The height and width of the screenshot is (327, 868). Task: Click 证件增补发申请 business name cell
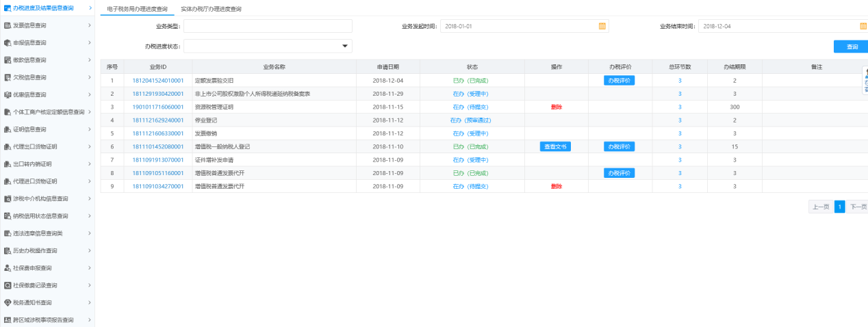(x=274, y=159)
